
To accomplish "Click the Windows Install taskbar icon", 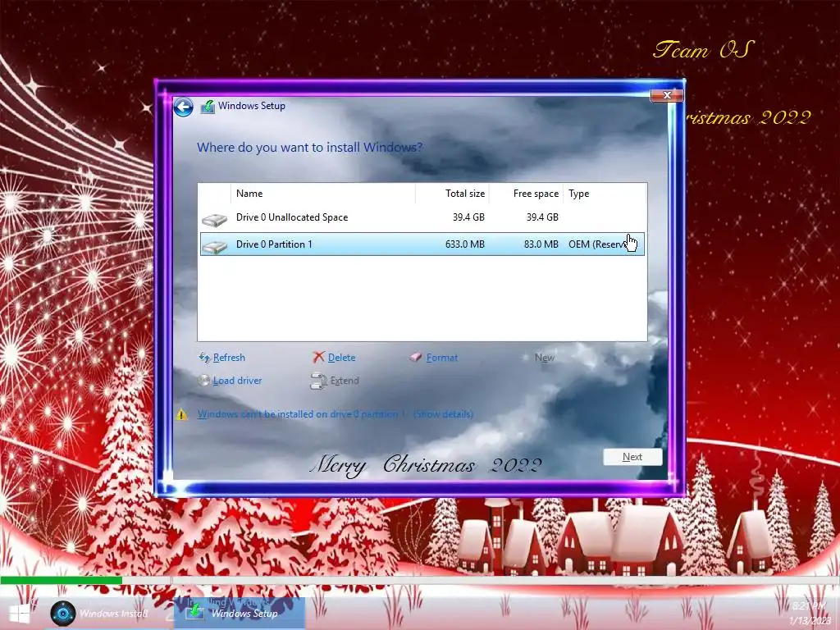I will [x=62, y=613].
